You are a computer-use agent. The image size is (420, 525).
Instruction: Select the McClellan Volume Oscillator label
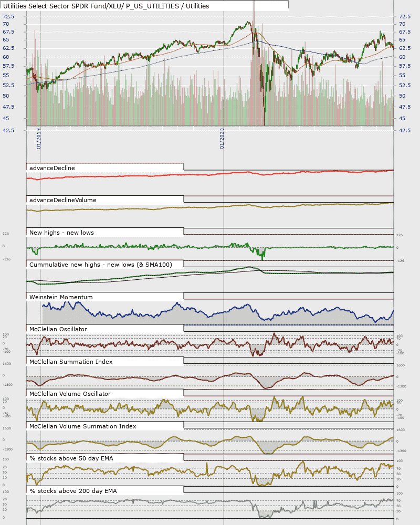coord(70,394)
